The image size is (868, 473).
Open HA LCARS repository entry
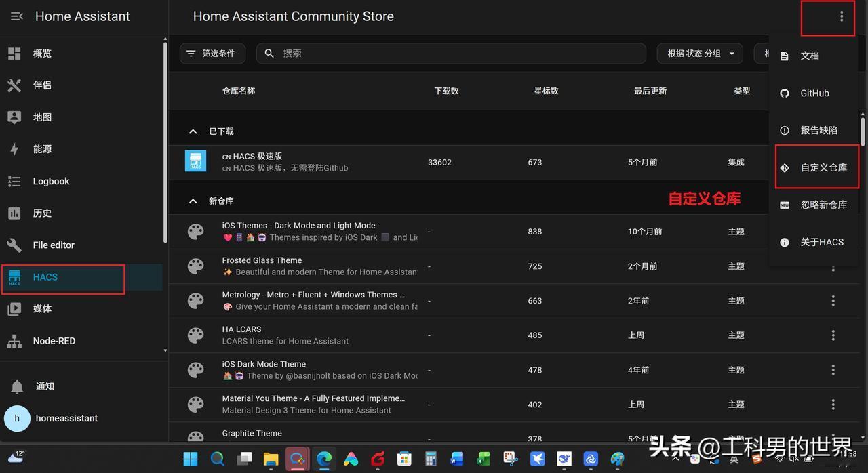[241, 329]
